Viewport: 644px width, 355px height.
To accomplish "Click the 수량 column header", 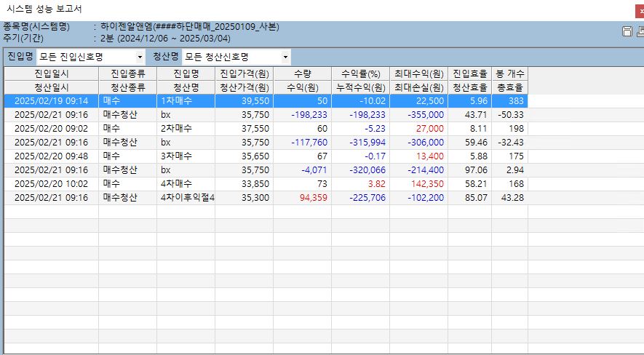I will coord(302,74).
